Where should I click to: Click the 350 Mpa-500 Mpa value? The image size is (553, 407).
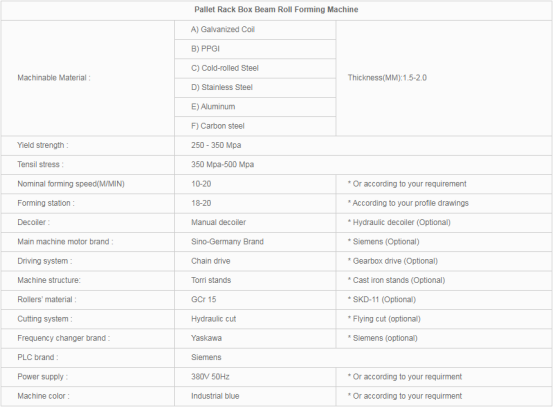(223, 165)
